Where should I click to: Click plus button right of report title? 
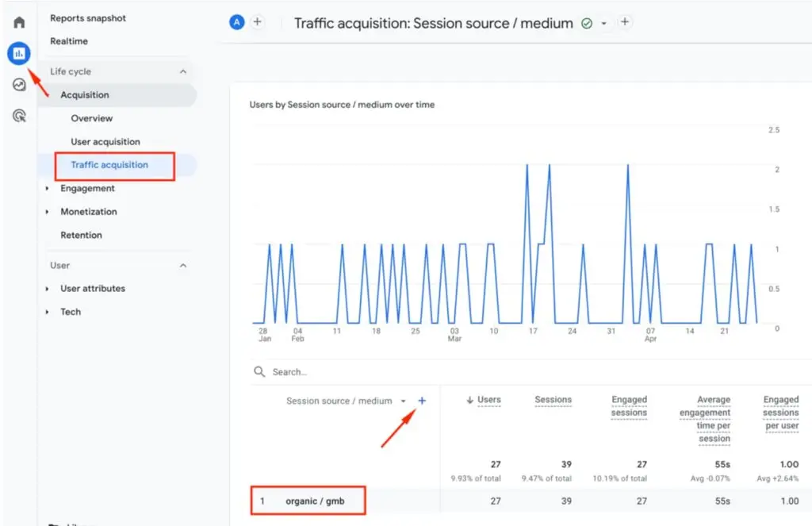625,22
